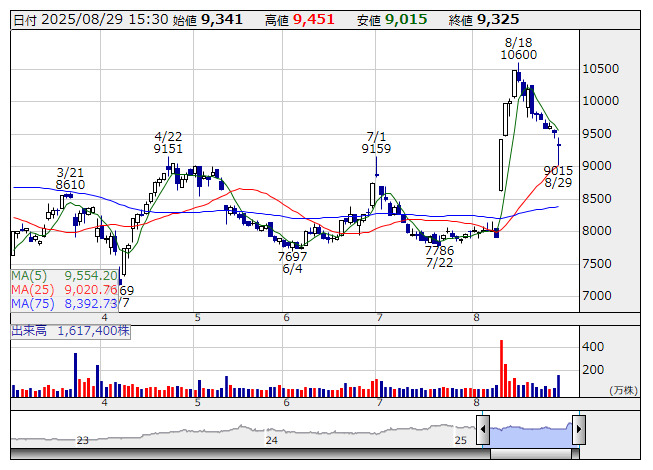Click the 7/1 peak label 9159

[x=376, y=148]
